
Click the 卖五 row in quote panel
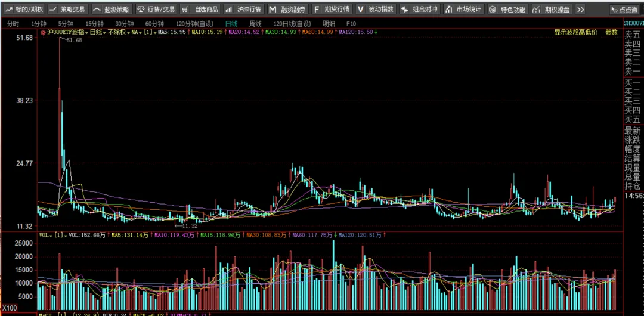633,35
